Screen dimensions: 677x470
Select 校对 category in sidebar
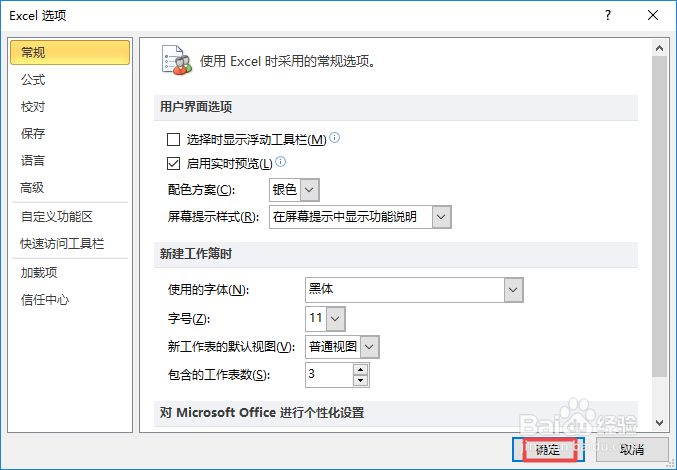[70, 107]
